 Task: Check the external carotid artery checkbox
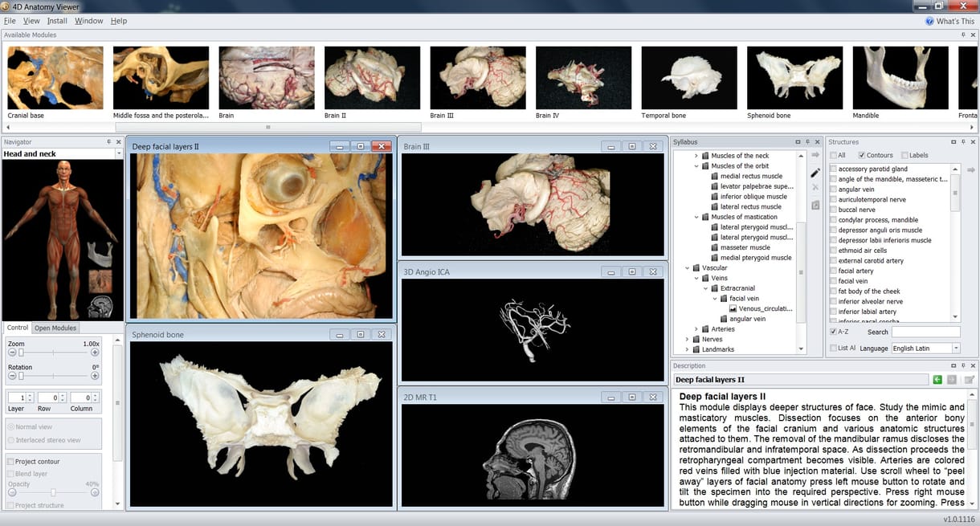834,261
